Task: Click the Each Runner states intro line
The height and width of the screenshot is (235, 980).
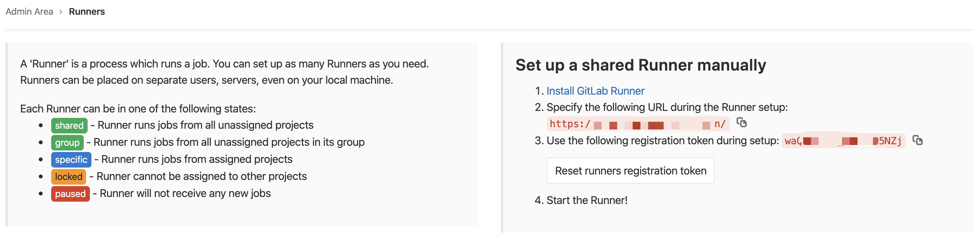Action: click(138, 109)
